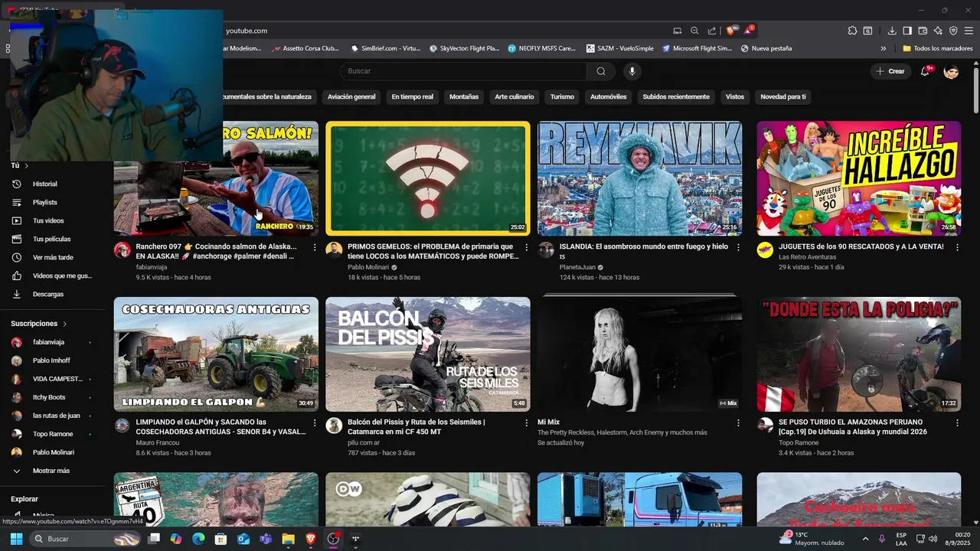Screen dimensions: 980x551
Task: Open Microsoft Flight Sim bookmark
Action: tap(697, 48)
